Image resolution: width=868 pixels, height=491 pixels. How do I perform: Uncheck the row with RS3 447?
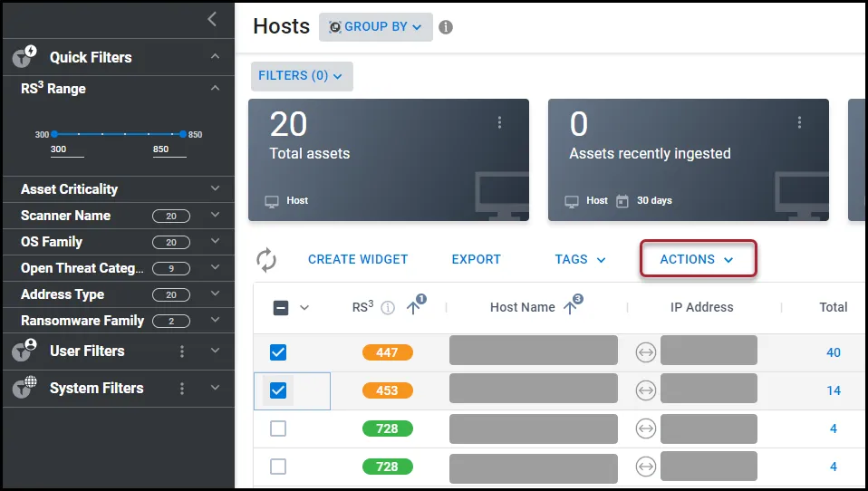click(x=278, y=352)
